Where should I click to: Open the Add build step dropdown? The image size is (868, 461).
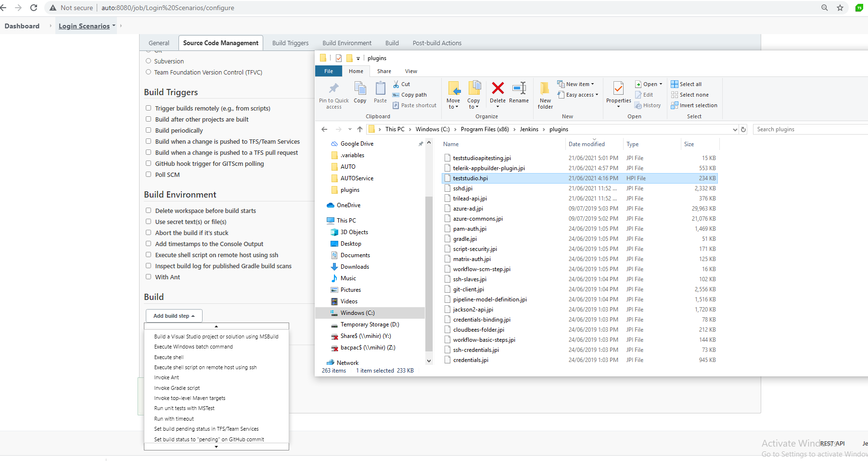pos(174,316)
